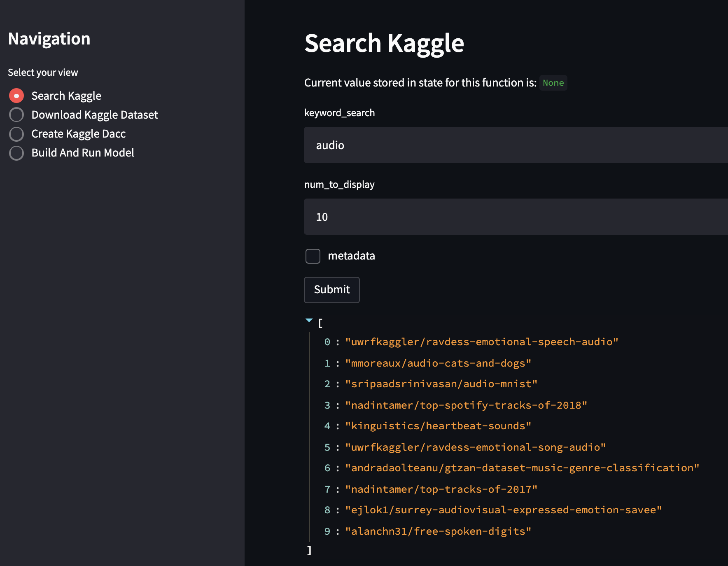Choose the Create Kaggle Dacc radio button
728x566 pixels.
click(16, 134)
